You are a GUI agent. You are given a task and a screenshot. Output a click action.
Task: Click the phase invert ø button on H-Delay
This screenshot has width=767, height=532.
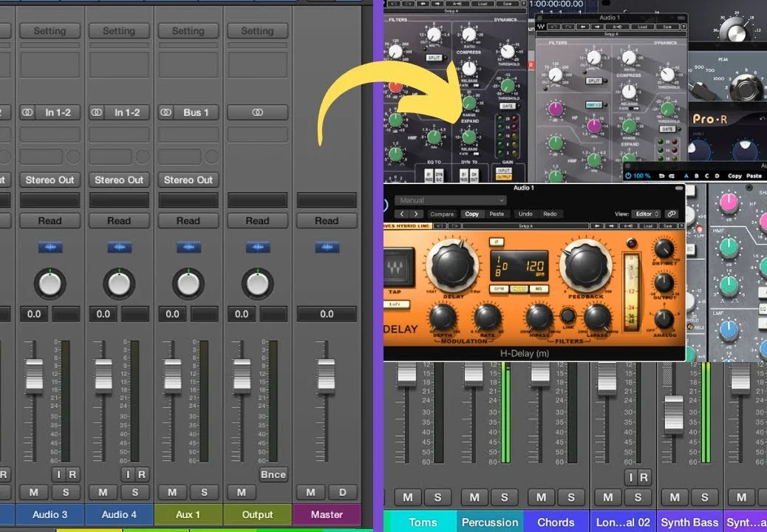pos(496,242)
